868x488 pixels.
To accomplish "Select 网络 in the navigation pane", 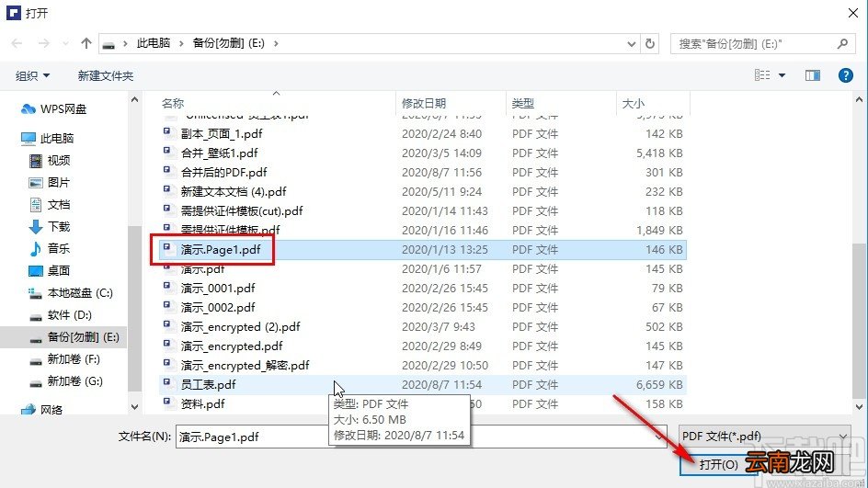I will pos(42,410).
